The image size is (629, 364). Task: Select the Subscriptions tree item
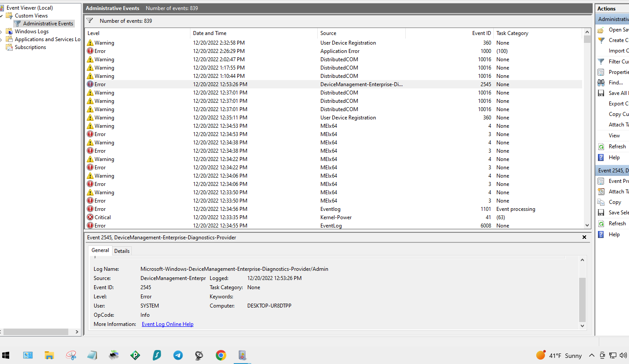click(x=30, y=47)
